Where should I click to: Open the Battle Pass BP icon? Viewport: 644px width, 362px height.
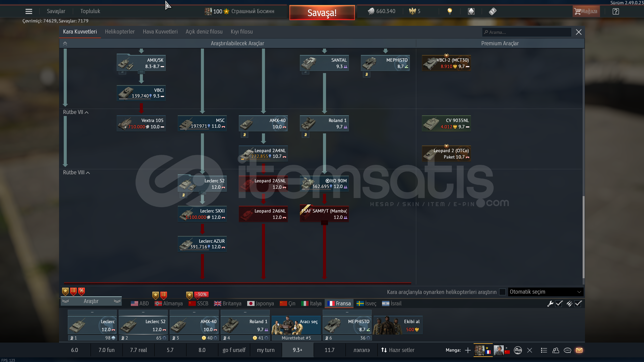tap(492, 11)
